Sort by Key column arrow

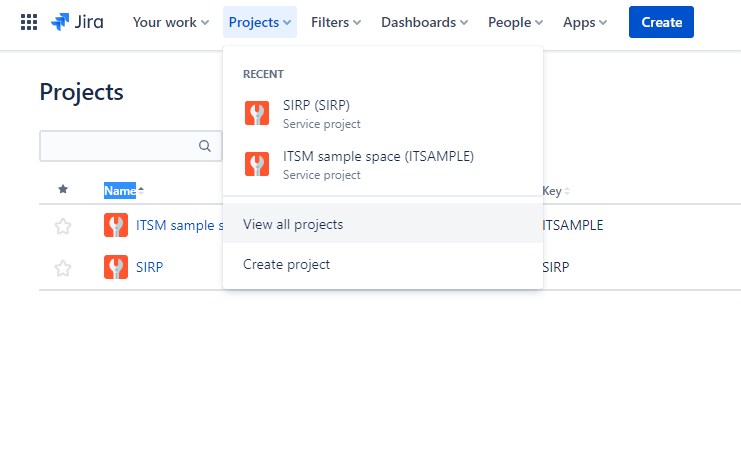(x=567, y=191)
